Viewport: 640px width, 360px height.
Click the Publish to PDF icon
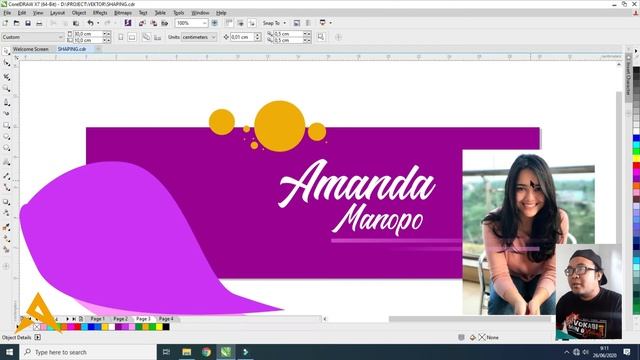pos(164,23)
